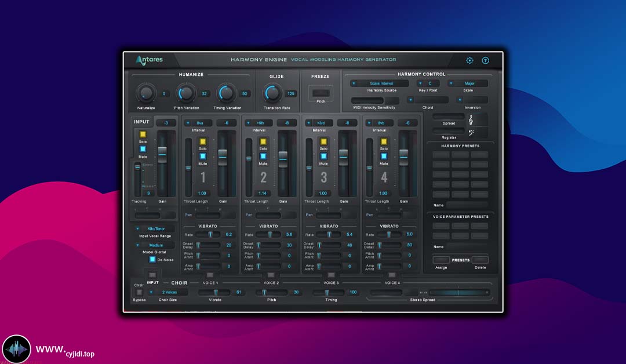626x364 pixels.
Task: Enable choir for Voice 3
Action: tap(331, 275)
